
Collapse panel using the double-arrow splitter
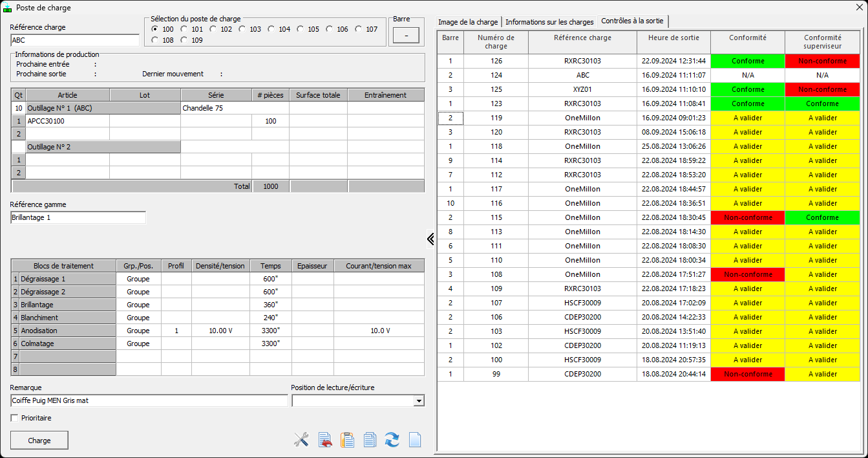pos(430,239)
